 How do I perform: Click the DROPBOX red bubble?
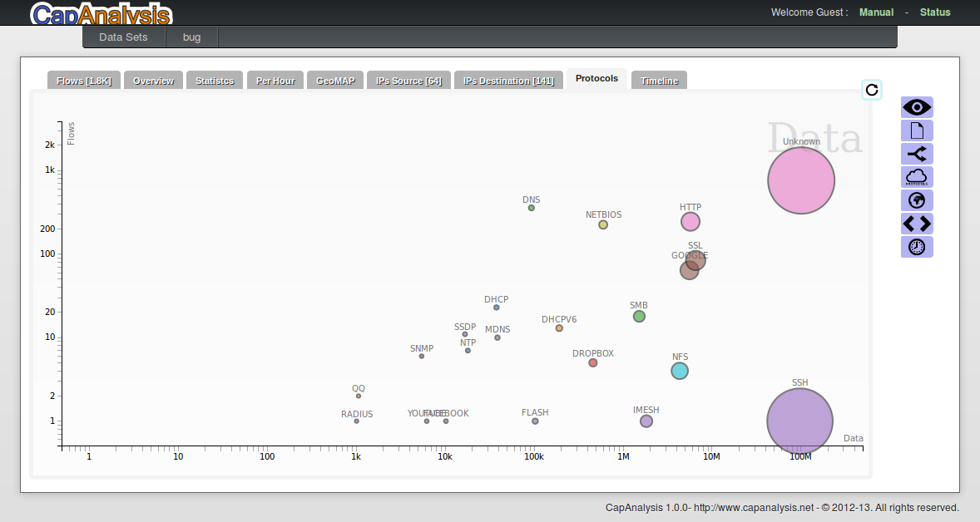(x=593, y=362)
